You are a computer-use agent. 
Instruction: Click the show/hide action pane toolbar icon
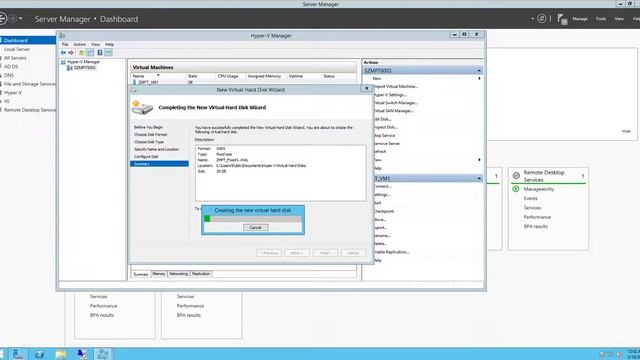pyautogui.click(x=108, y=53)
